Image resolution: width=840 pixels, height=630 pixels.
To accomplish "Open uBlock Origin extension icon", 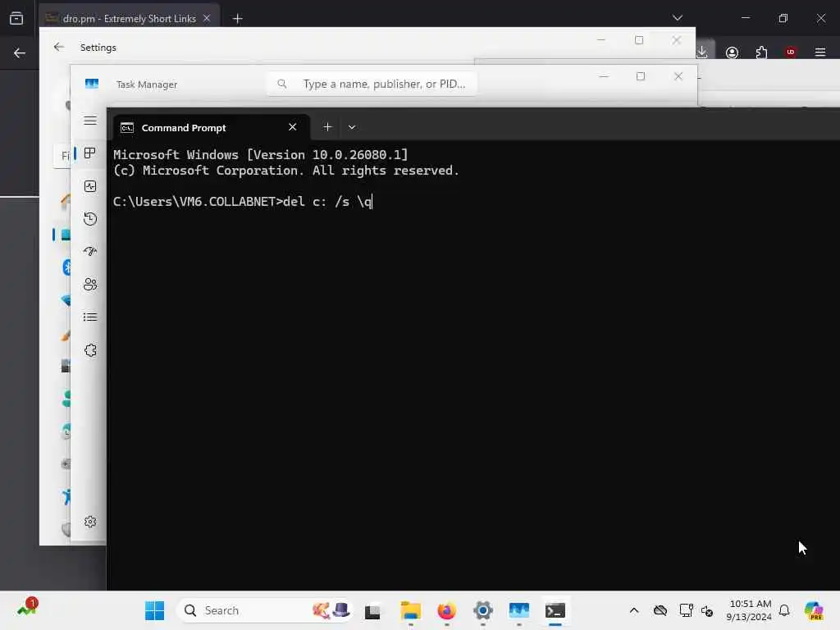I will 791,52.
